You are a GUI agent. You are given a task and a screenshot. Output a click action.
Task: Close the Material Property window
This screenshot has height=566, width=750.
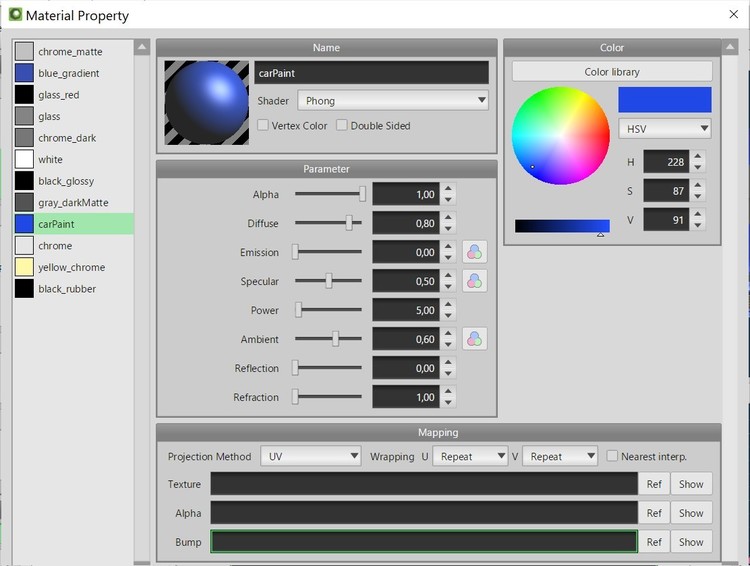point(734,14)
